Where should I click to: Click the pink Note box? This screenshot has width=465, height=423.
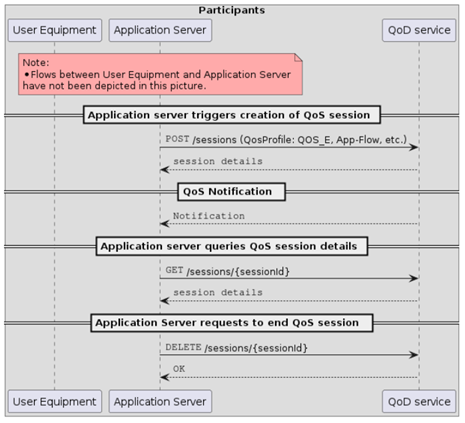[x=160, y=74]
